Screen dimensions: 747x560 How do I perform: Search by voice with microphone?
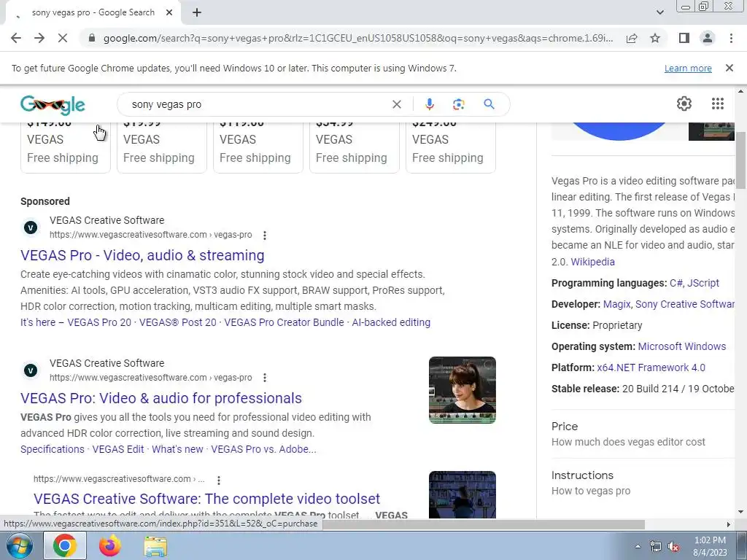coord(429,104)
